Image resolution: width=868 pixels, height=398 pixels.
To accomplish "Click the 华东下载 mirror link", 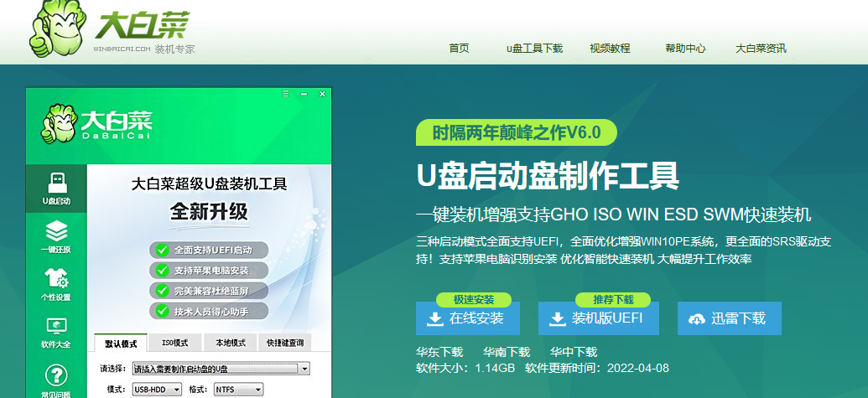I will point(439,352).
